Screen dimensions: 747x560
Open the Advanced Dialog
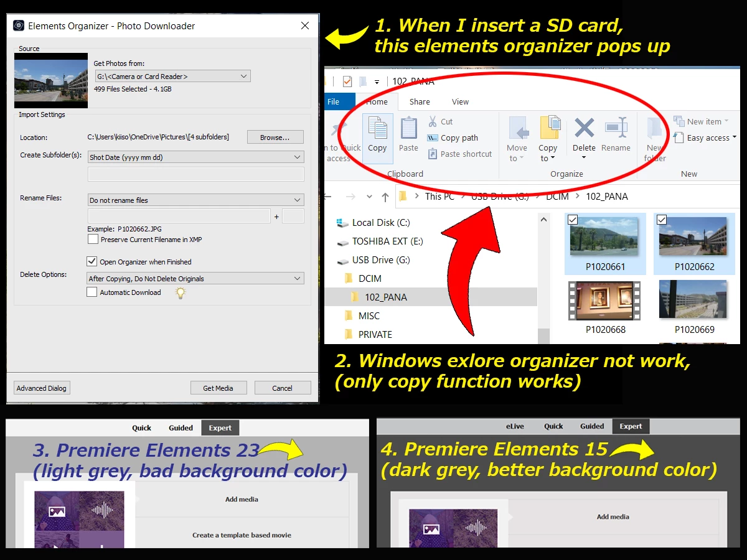(42, 388)
